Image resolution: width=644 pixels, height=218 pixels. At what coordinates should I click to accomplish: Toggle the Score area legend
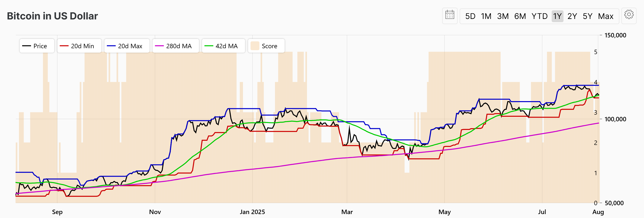click(x=266, y=46)
